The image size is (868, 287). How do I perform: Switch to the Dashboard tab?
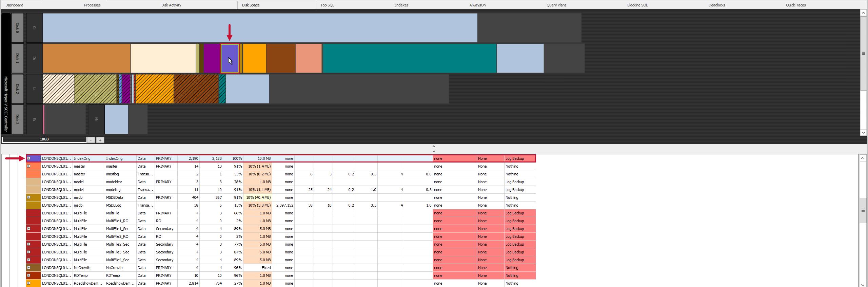(14, 5)
